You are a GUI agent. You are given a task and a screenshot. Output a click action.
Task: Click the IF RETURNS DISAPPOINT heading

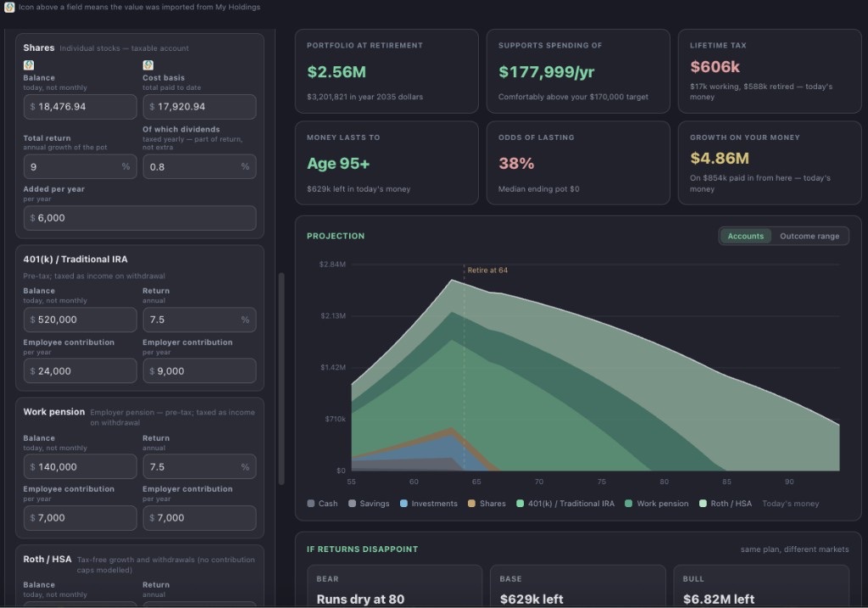click(362, 549)
